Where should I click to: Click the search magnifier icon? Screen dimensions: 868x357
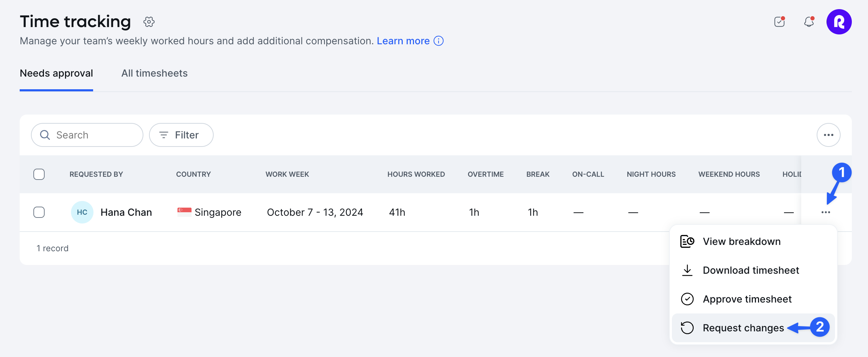(x=45, y=135)
